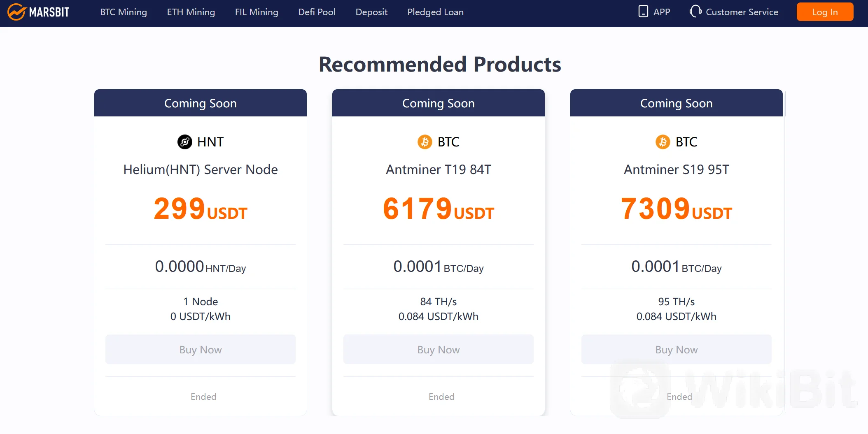
Task: Click the Bitcoin icon on Antminer T19 card
Action: (425, 142)
